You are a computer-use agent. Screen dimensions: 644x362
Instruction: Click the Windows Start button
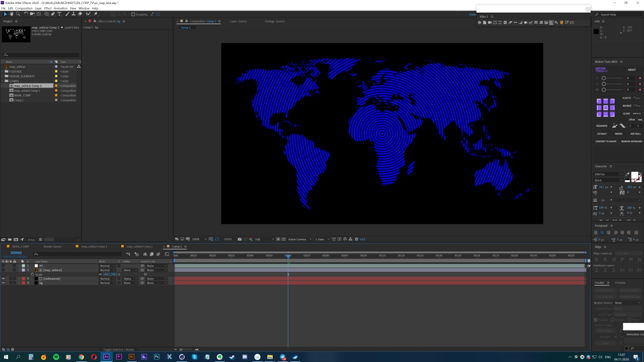(6, 357)
